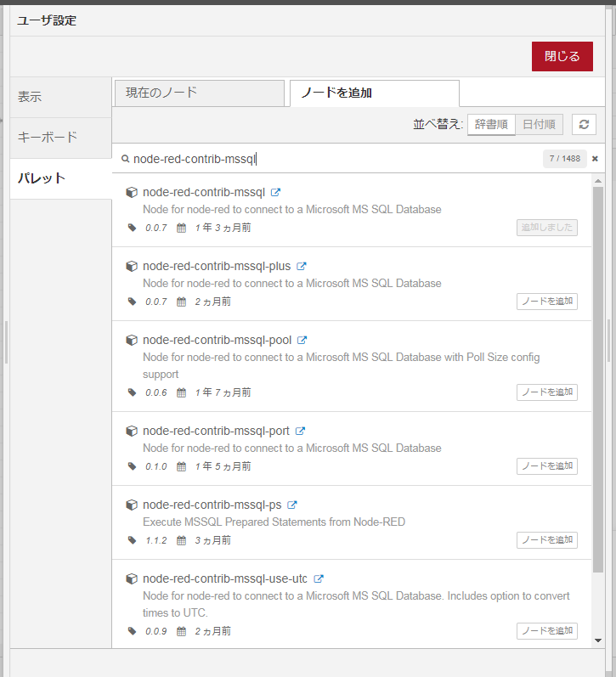
Task: Switch to the 現在のノード tab
Action: pyautogui.click(x=200, y=93)
